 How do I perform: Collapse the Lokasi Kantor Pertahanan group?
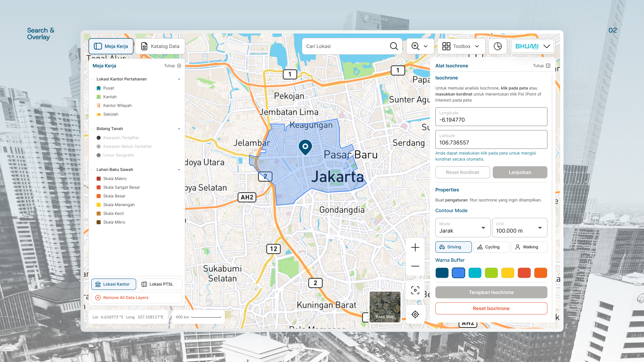click(179, 79)
